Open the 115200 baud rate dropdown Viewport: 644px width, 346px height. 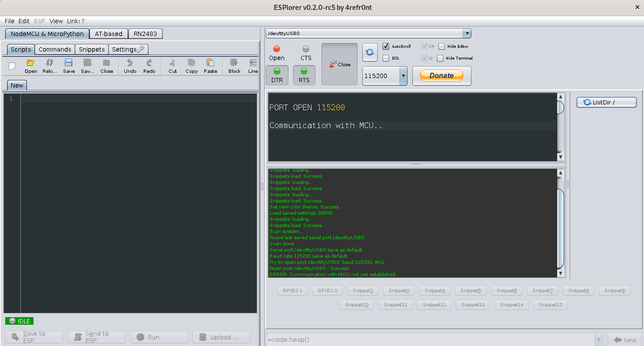[x=403, y=76]
